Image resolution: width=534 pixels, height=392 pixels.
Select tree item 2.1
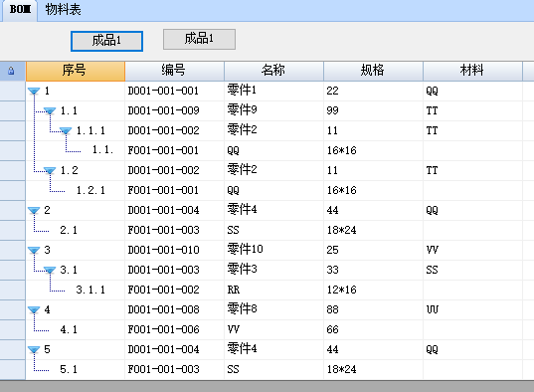click(x=69, y=231)
